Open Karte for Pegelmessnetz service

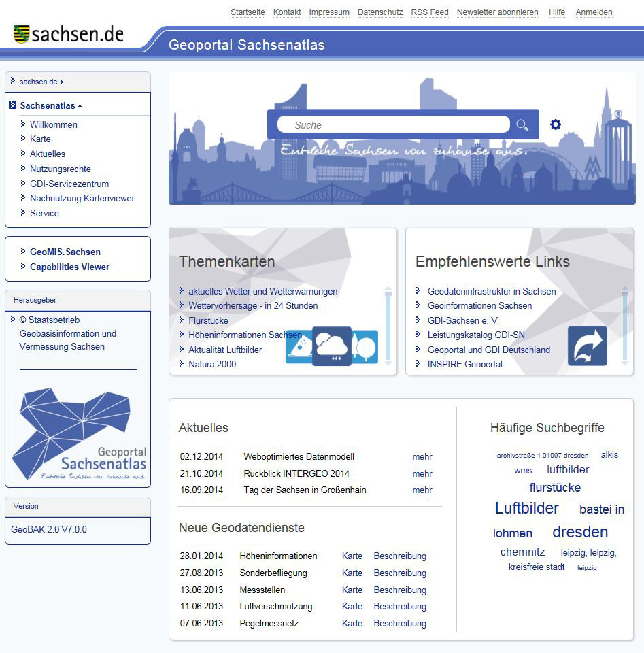(352, 624)
